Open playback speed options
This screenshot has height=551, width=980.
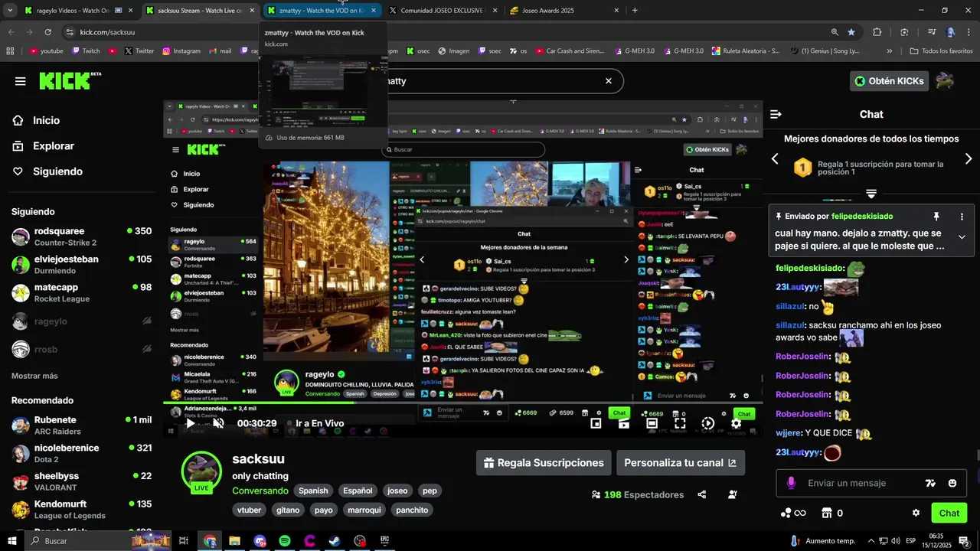click(x=707, y=423)
